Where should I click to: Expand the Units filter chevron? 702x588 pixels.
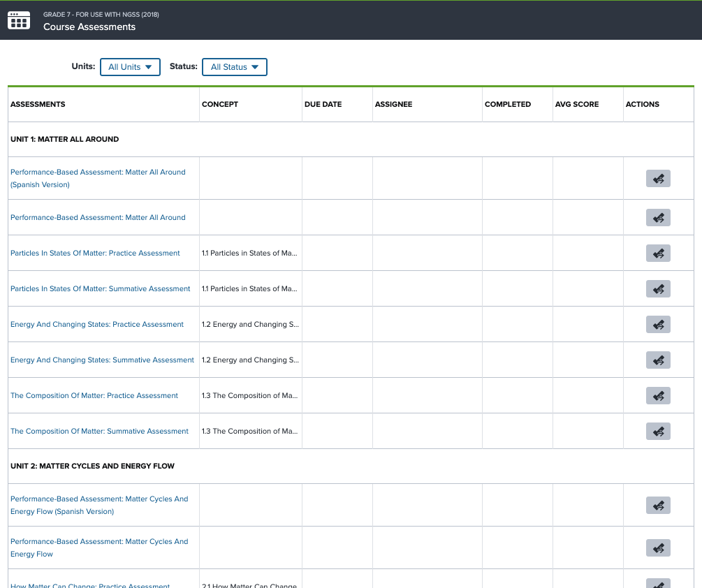point(149,67)
